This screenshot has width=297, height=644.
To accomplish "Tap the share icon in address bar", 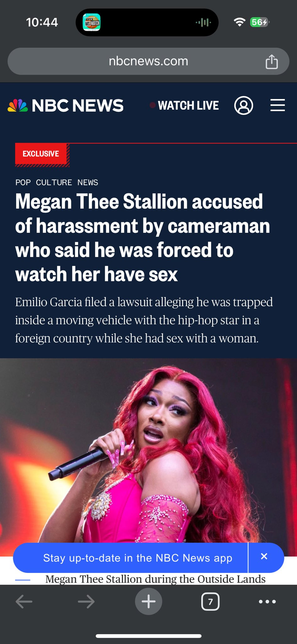I will click(x=272, y=61).
